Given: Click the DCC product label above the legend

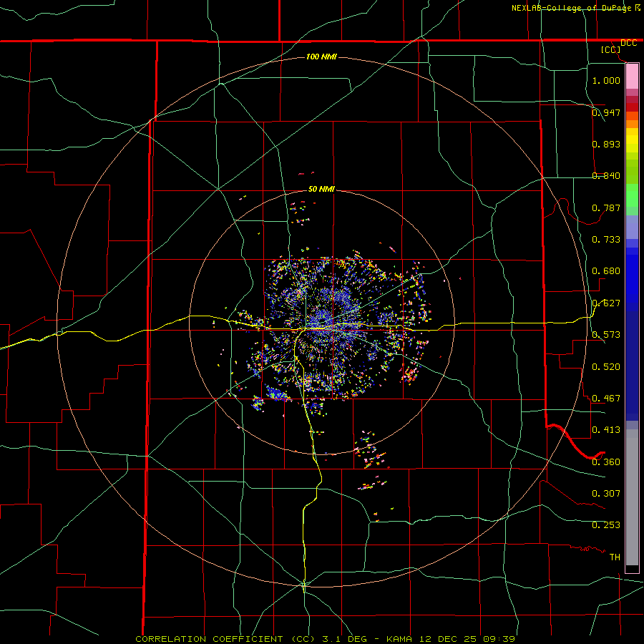Looking at the screenshot, I should pos(629,43).
